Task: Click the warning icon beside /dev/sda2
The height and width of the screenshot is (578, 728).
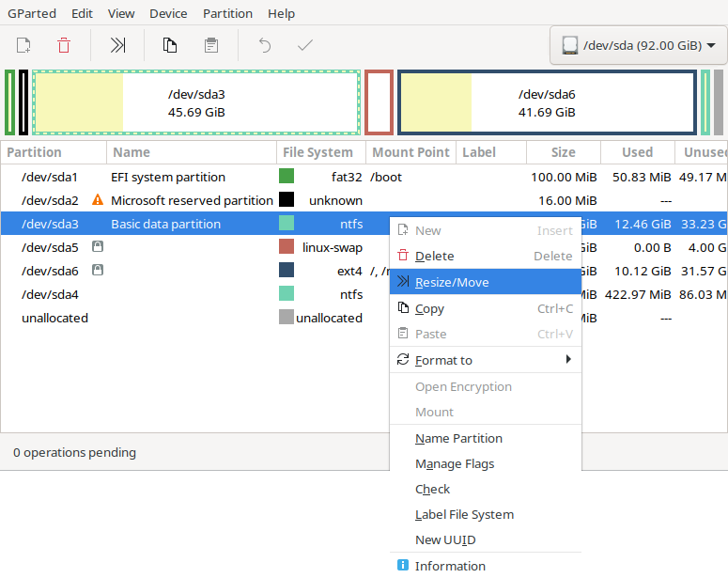Action: tap(97, 200)
